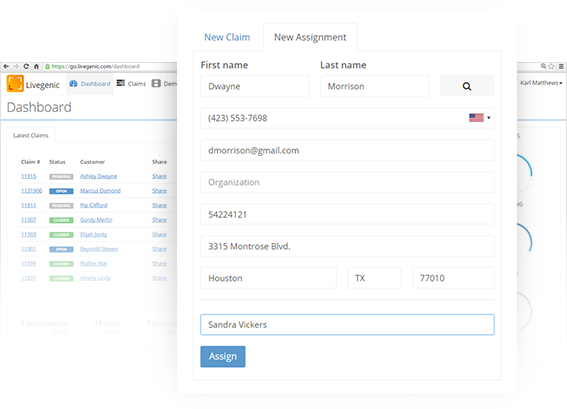Bookmark page with the star icon

(551, 66)
